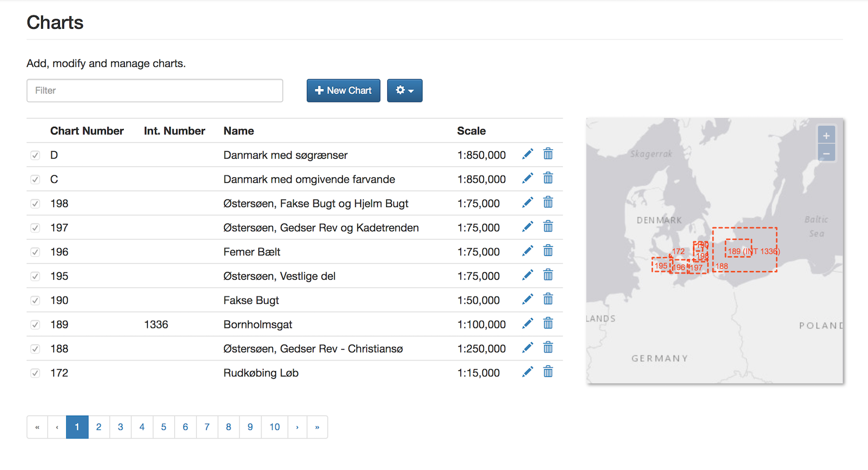
Task: Click the Name column header
Action: pyautogui.click(x=239, y=131)
